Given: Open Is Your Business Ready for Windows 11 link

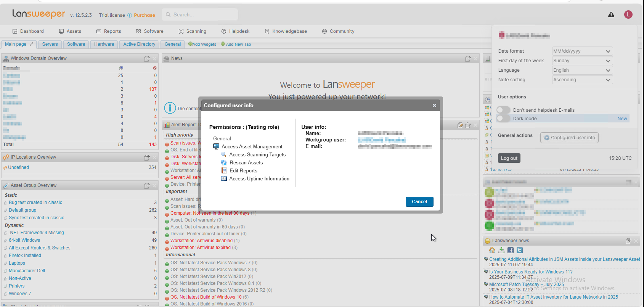Looking at the screenshot, I should [x=531, y=272].
